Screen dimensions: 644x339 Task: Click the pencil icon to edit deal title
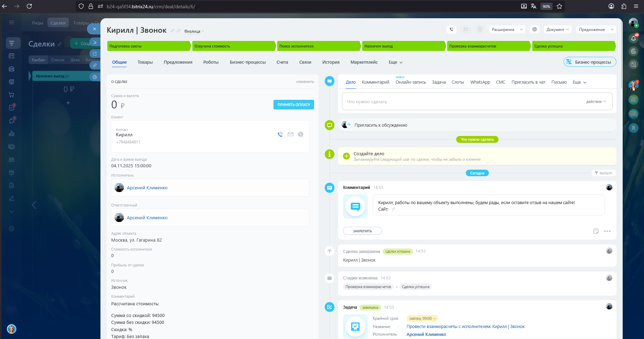coord(172,31)
